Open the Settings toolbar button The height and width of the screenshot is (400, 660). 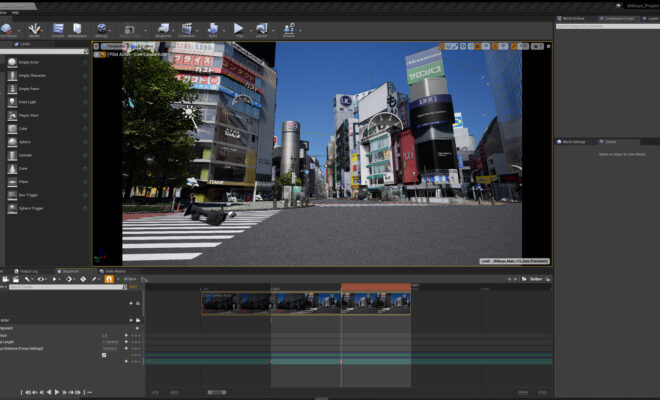[101, 30]
